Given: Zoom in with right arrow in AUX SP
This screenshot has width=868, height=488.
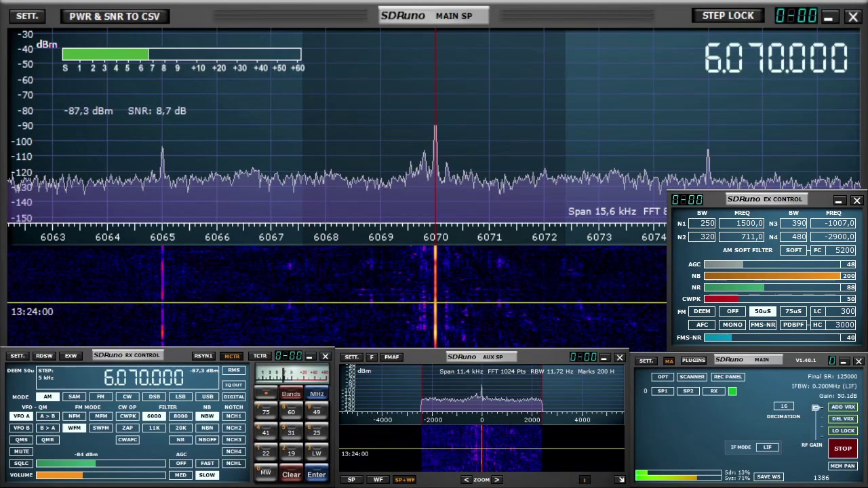Looking at the screenshot, I should pyautogui.click(x=497, y=480).
